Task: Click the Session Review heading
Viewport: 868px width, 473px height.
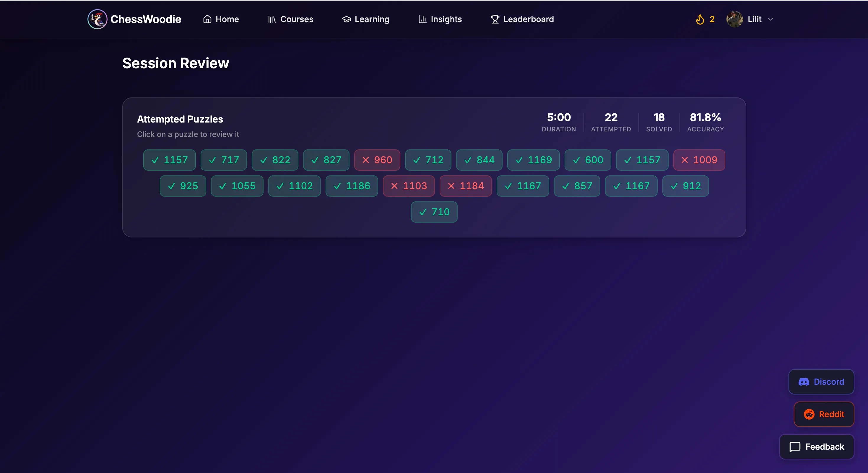Action: (175, 63)
